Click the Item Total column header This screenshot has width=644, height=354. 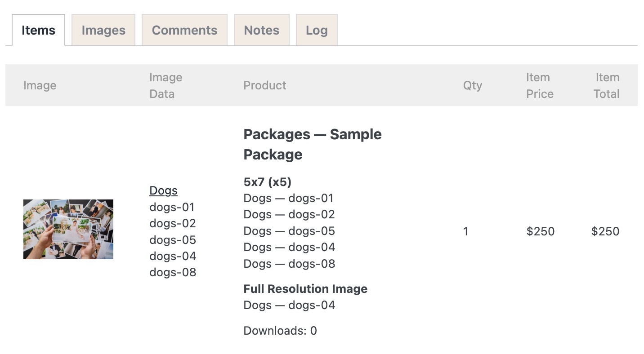(607, 85)
